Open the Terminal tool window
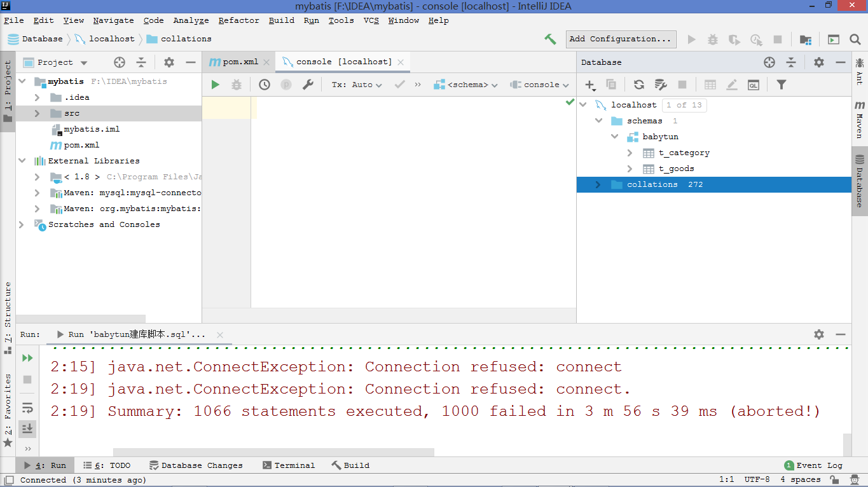Viewport: 868px width, 487px height. coord(289,465)
